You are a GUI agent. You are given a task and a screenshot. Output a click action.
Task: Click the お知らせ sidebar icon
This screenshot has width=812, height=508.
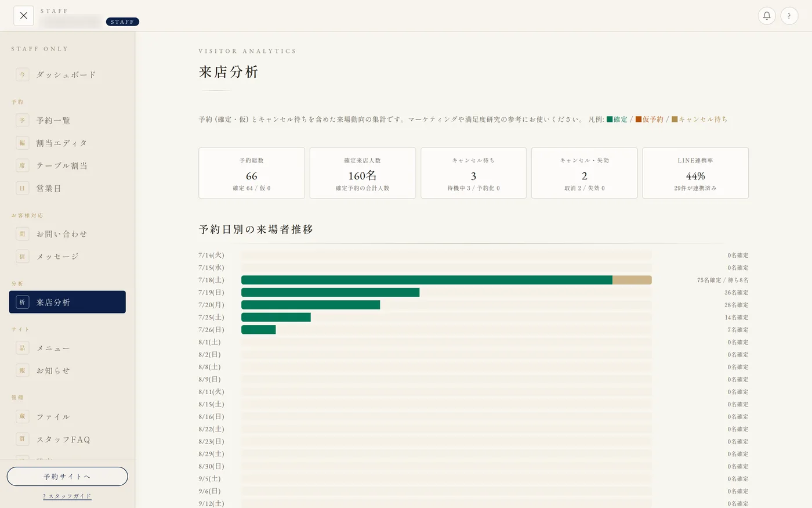click(x=22, y=370)
